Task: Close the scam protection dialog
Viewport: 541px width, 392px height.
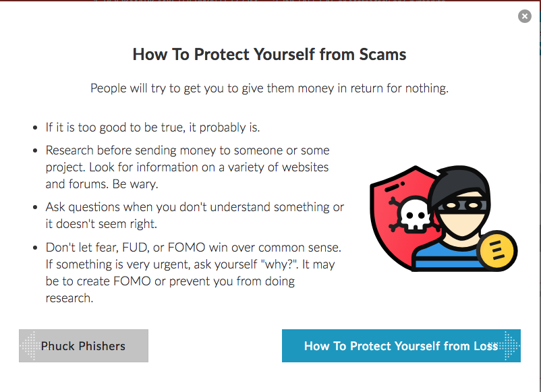Action: tap(524, 16)
